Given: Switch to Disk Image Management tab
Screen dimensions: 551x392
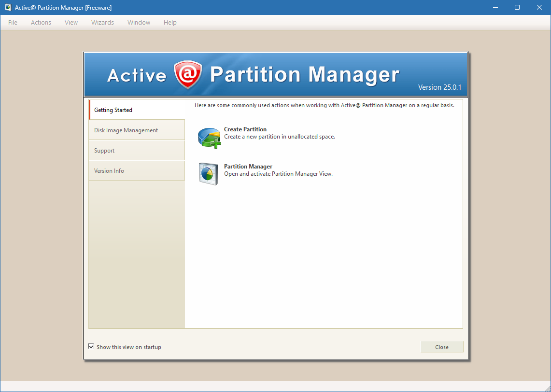Looking at the screenshot, I should click(137, 130).
